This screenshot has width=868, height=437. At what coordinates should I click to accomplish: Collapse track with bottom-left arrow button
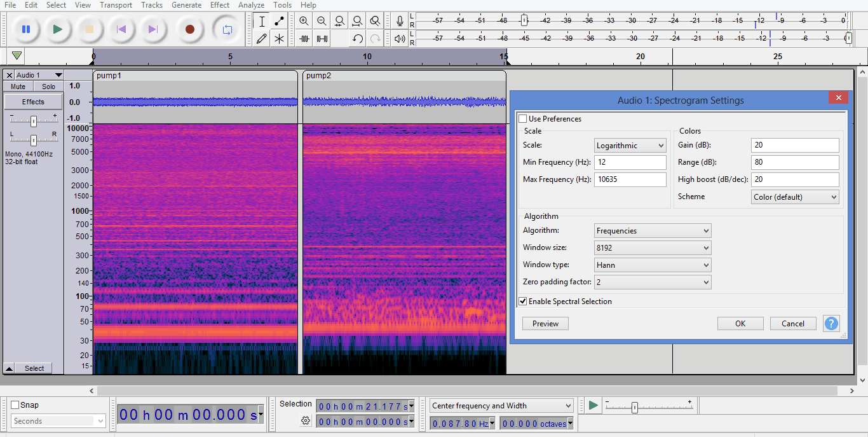pyautogui.click(x=10, y=368)
